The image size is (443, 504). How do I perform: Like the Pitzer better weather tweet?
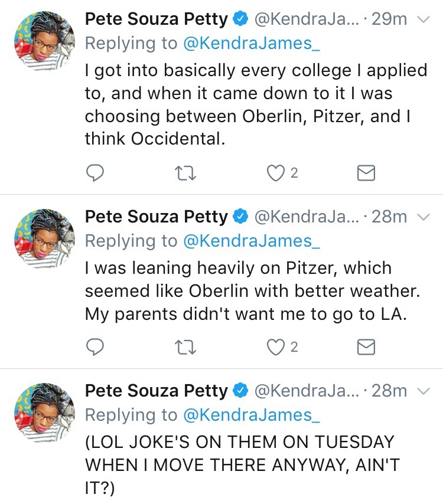pyautogui.click(x=275, y=348)
